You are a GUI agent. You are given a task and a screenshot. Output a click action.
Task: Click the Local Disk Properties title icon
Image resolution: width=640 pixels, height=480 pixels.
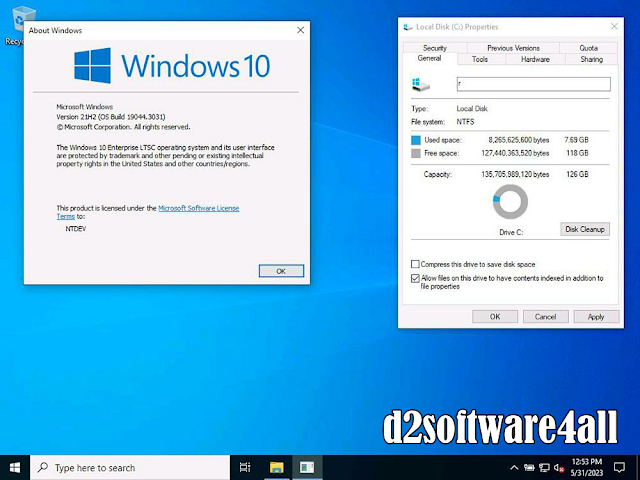point(407,27)
